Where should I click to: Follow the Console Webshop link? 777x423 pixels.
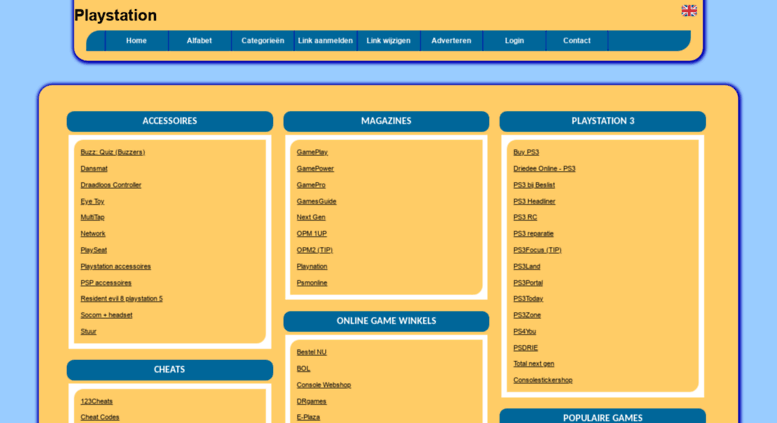click(x=324, y=384)
